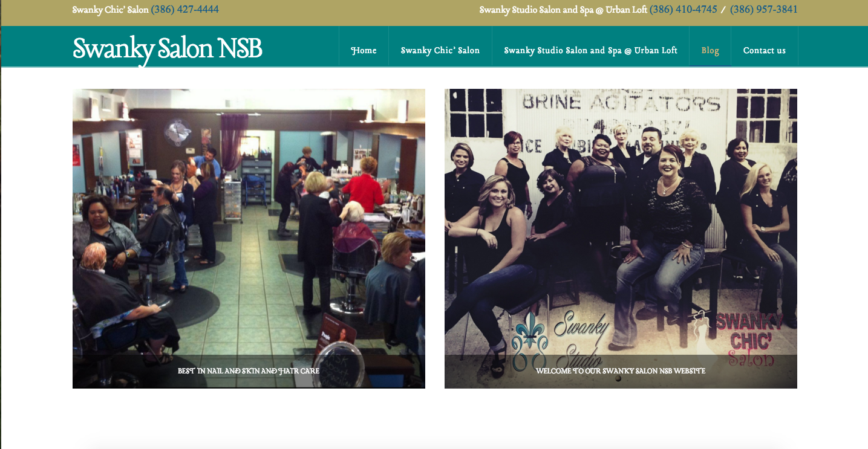Click the Best in Nail and Skin and Hair Care caption

point(249,371)
